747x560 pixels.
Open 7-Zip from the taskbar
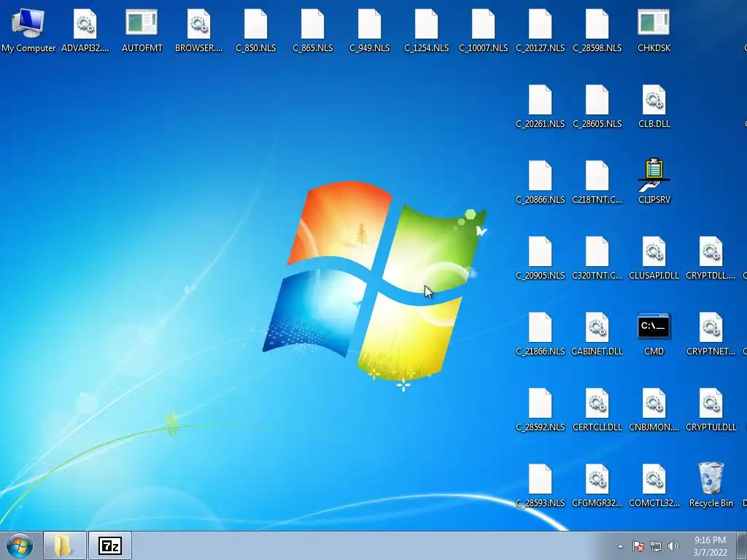pos(109,545)
